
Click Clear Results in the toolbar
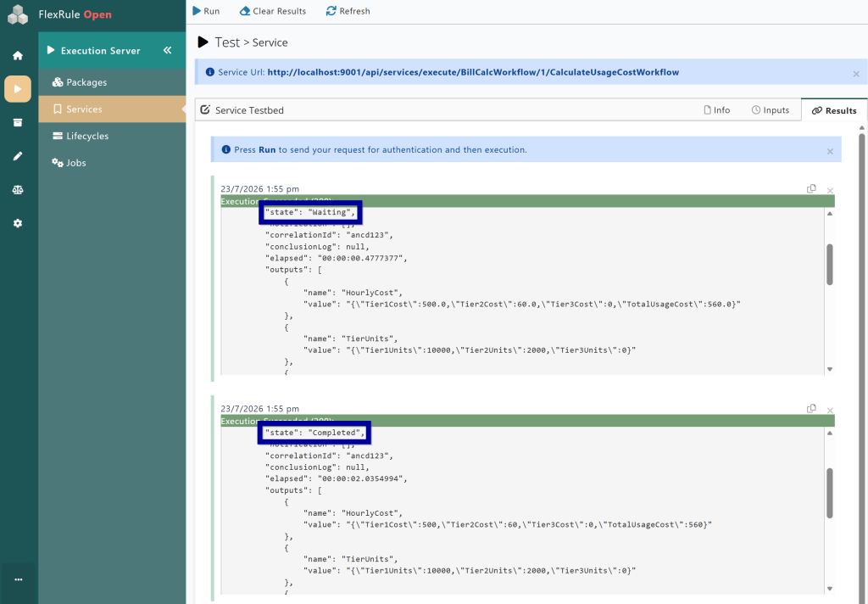[272, 11]
